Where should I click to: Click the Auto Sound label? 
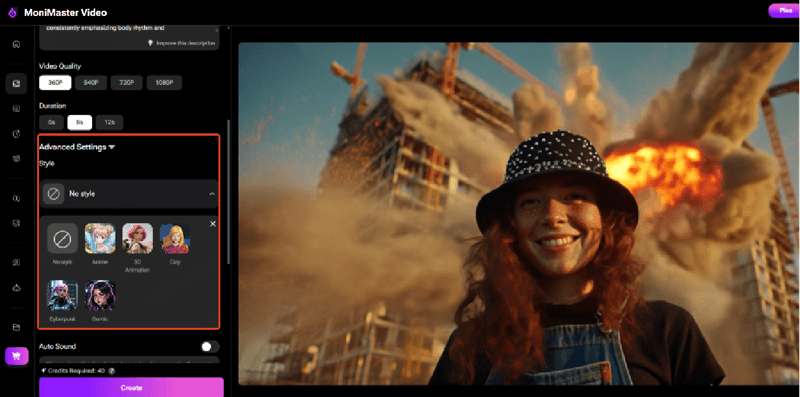(57, 346)
